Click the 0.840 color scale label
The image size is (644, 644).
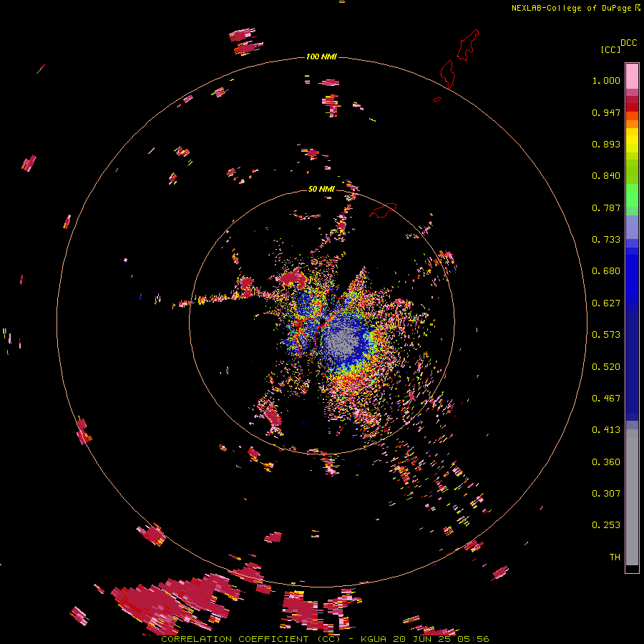click(606, 176)
